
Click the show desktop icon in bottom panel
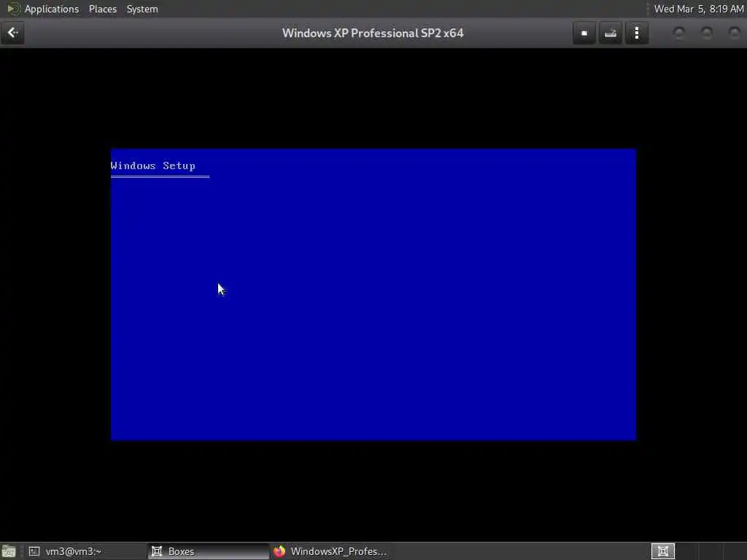click(9, 551)
